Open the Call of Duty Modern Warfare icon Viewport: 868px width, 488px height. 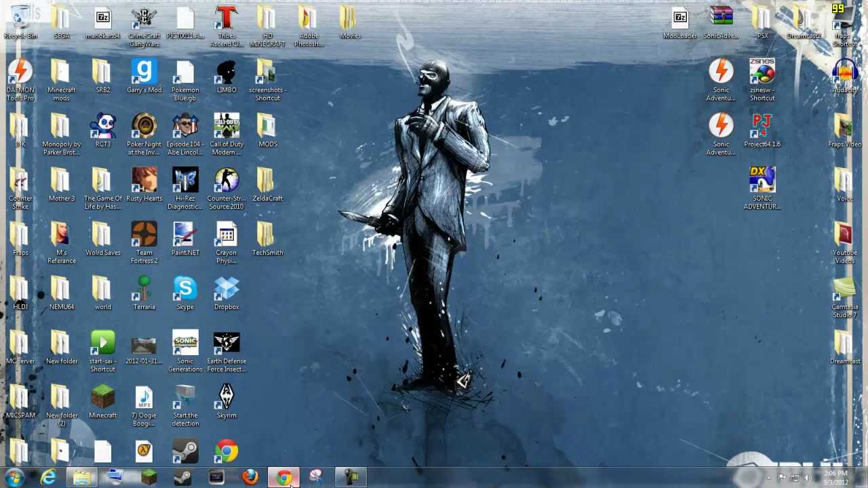click(226, 135)
